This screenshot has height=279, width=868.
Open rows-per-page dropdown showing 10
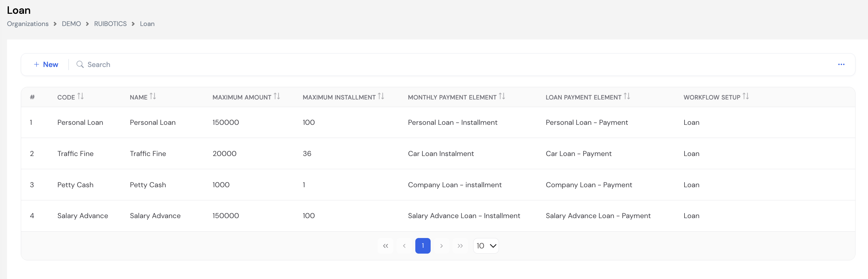click(x=486, y=246)
